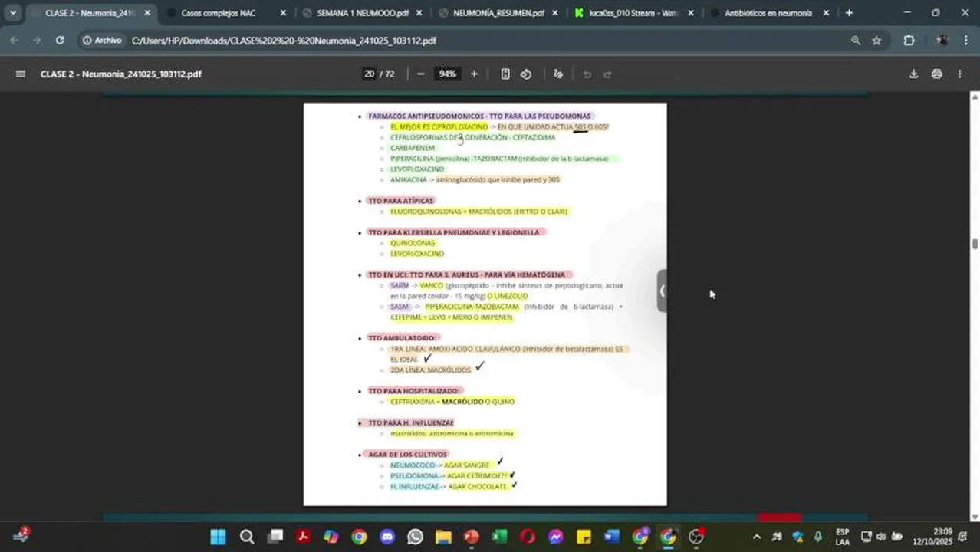
Task: Close the SEMANA 1 NEUMOOO.pdf tab
Action: pos(419,13)
